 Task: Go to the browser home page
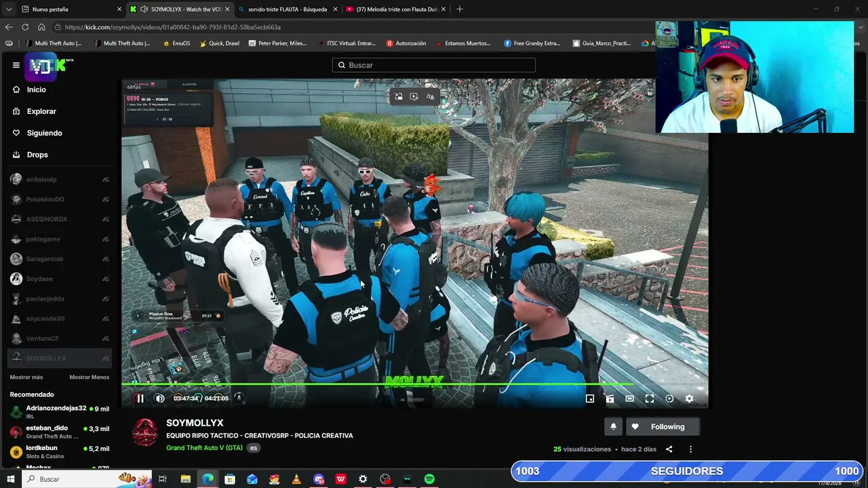tap(41, 27)
